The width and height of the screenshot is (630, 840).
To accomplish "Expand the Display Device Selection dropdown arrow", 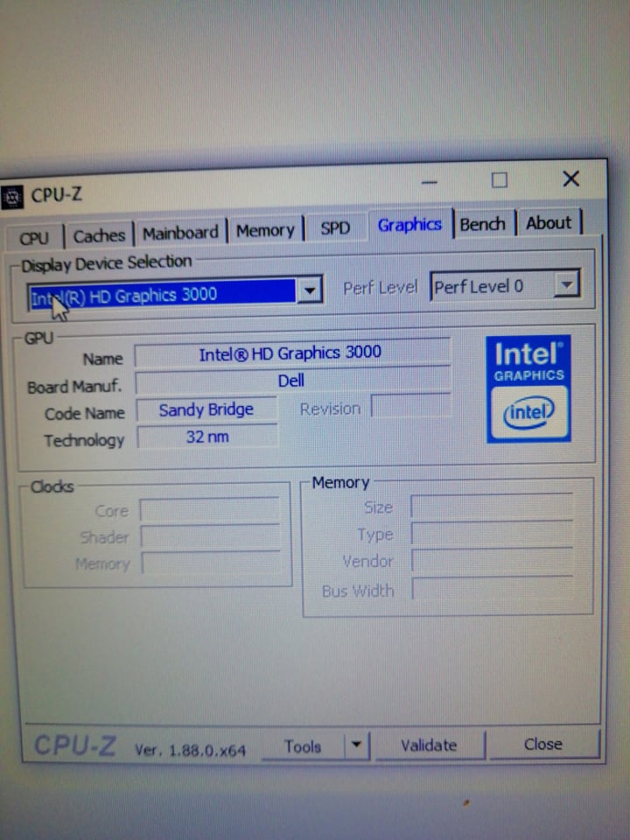I will pos(309,290).
